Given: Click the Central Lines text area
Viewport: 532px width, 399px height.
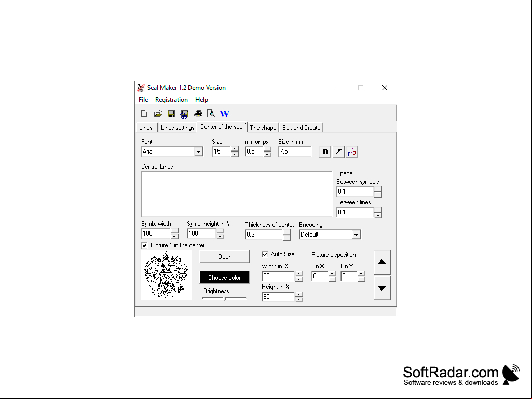Looking at the screenshot, I should [x=237, y=194].
